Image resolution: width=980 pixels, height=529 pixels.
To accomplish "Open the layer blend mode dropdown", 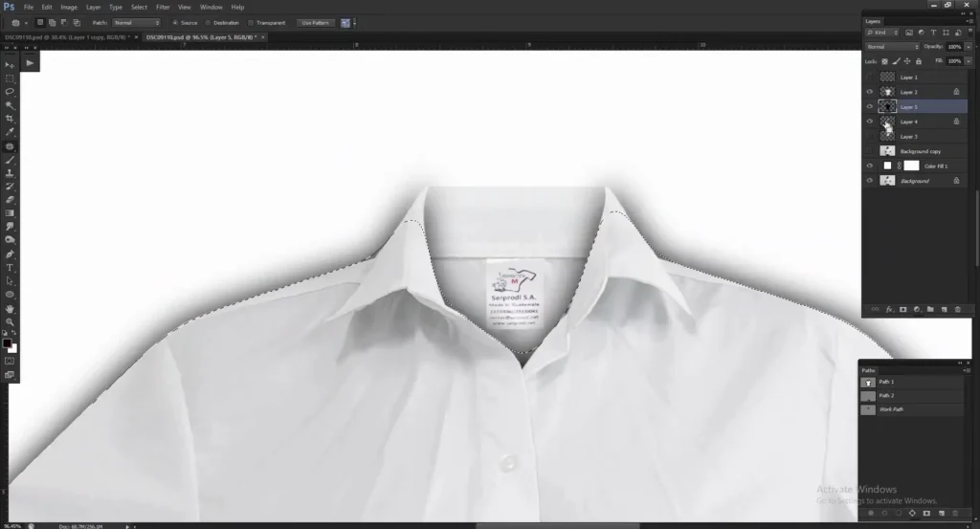I will coord(890,46).
